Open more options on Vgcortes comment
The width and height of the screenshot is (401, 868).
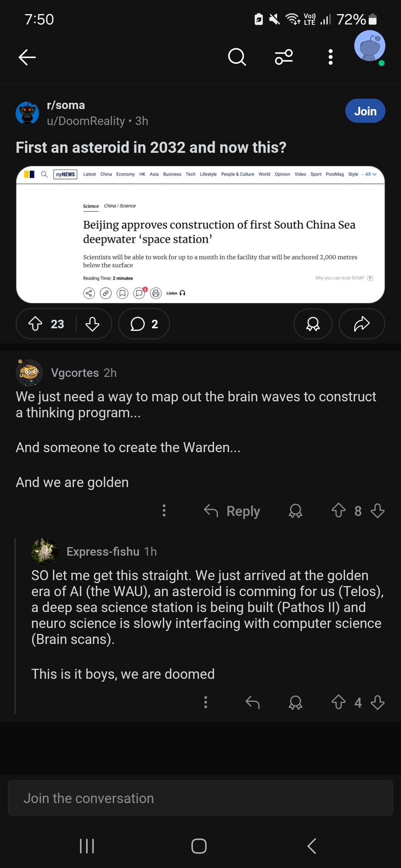pyautogui.click(x=164, y=511)
